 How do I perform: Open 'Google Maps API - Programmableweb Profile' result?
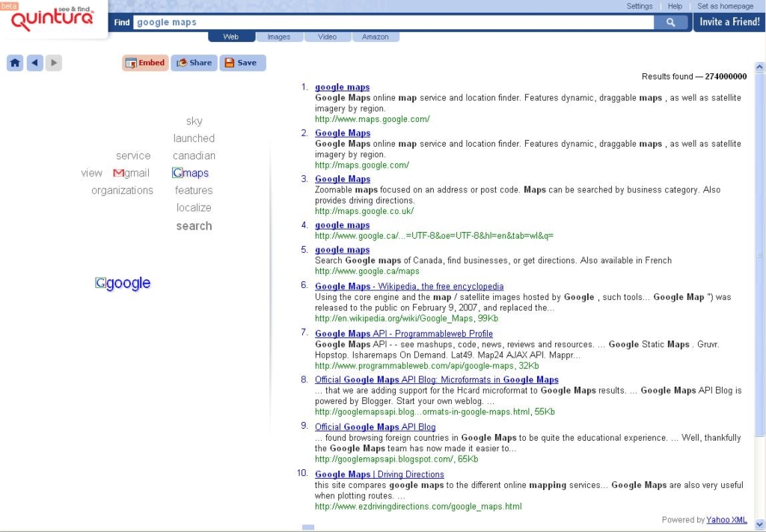[404, 334]
